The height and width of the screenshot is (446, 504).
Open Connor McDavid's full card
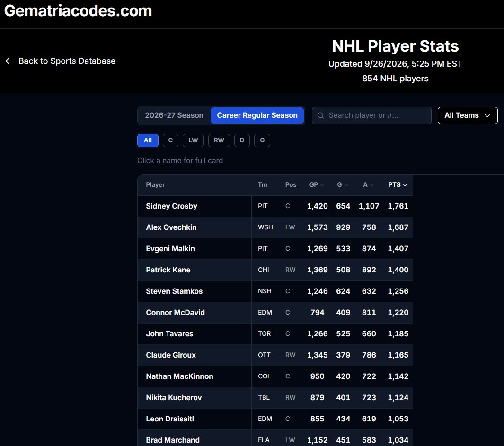coord(175,312)
